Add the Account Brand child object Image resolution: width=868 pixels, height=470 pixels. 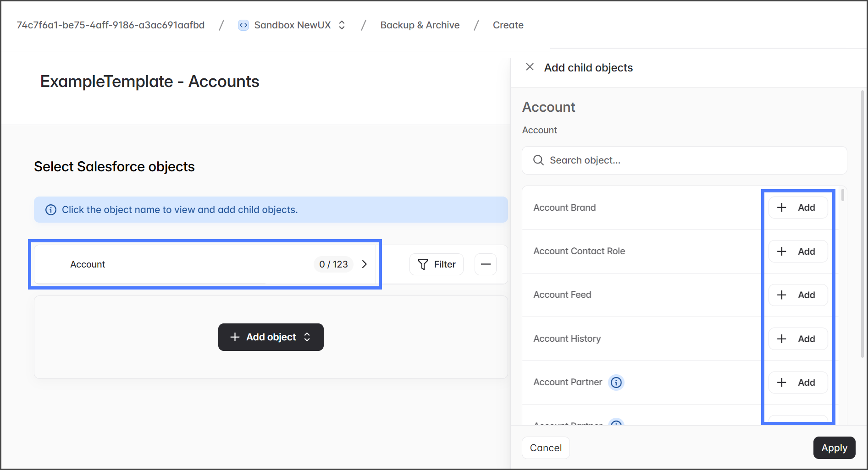coord(797,208)
